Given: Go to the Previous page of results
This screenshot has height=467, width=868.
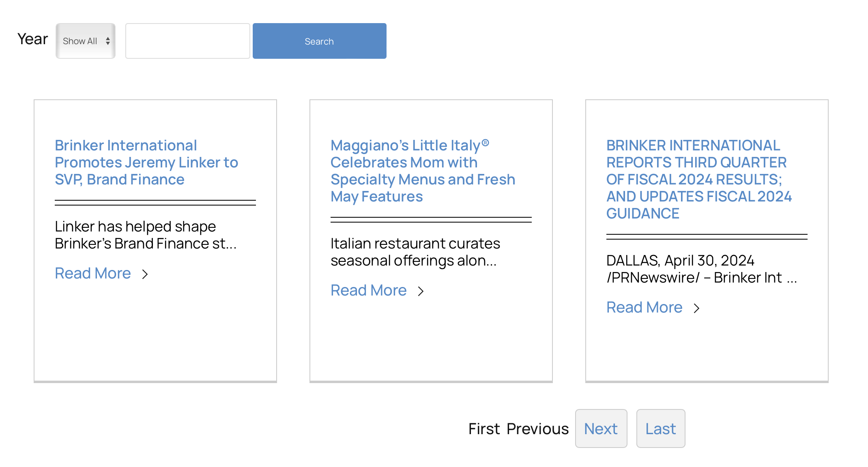Looking at the screenshot, I should (537, 429).
